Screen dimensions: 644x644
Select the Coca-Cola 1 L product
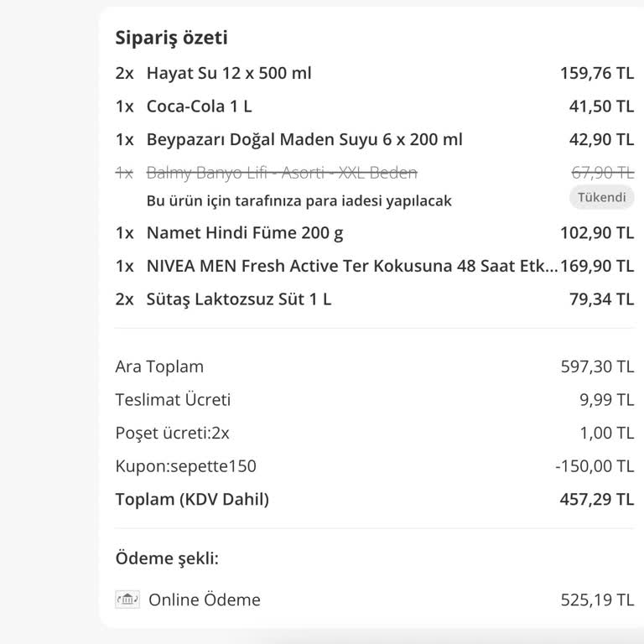199,106
